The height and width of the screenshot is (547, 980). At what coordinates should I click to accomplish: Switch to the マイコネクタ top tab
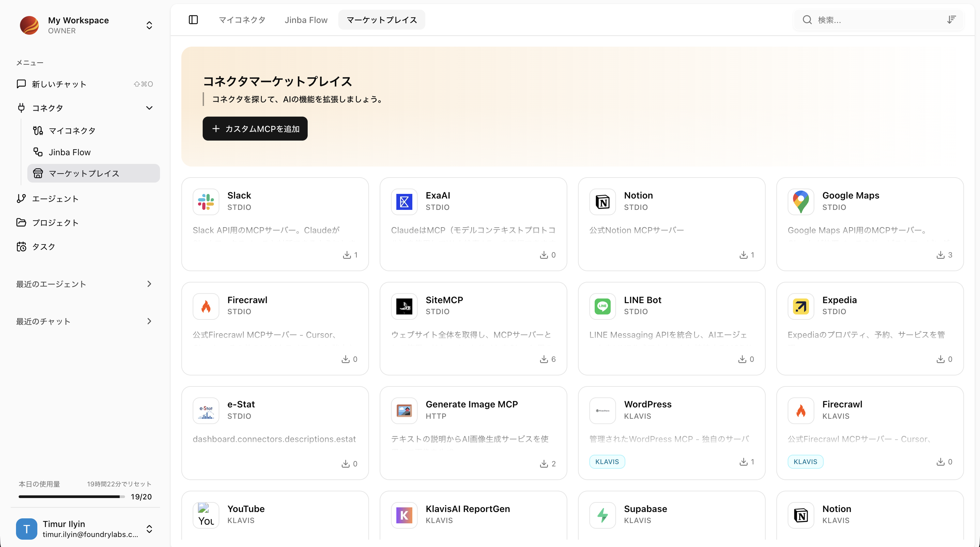242,20
